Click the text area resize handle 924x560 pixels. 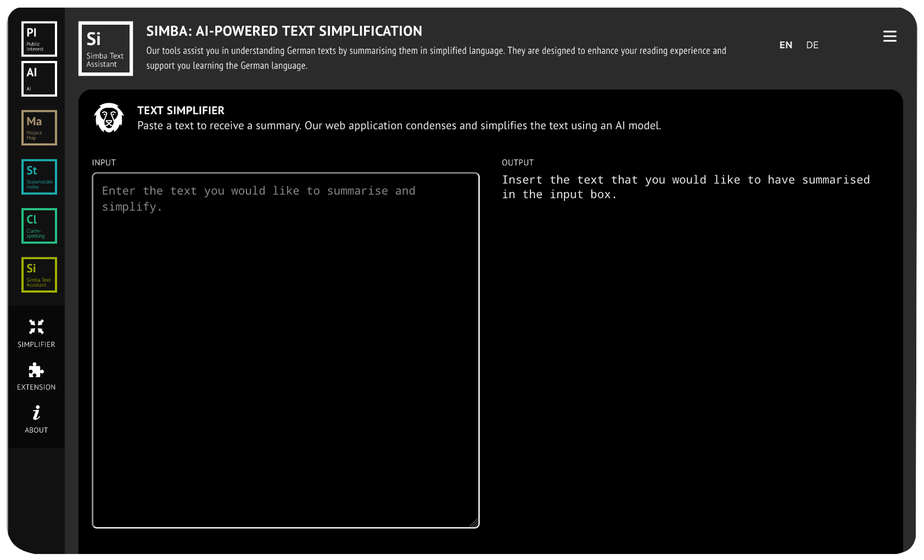click(474, 523)
